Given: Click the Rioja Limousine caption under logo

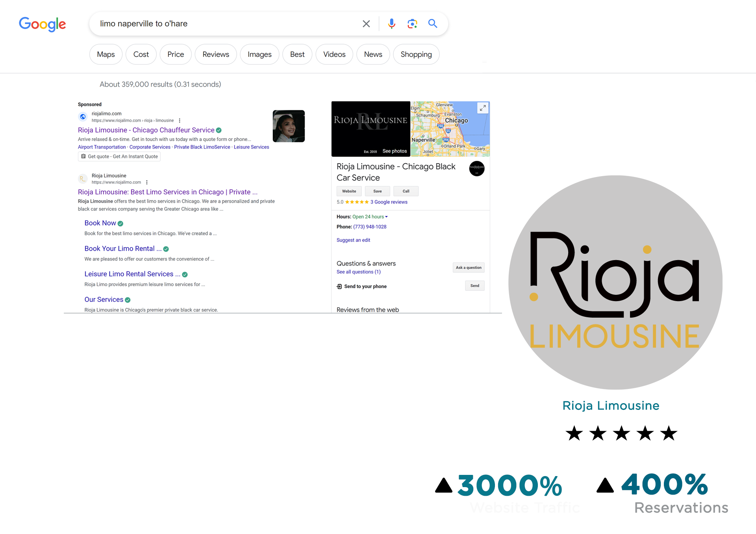Looking at the screenshot, I should click(611, 406).
